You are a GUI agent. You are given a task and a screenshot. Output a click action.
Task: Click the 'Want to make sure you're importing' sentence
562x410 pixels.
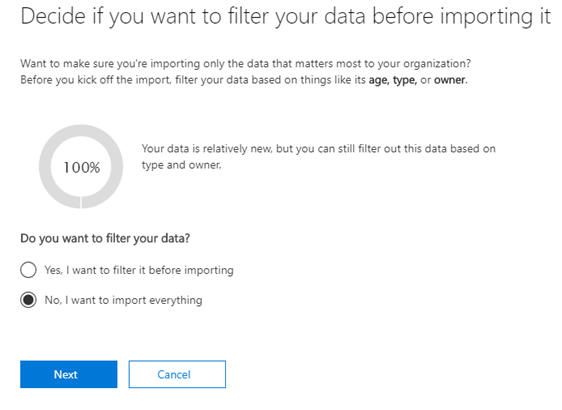coord(246,63)
